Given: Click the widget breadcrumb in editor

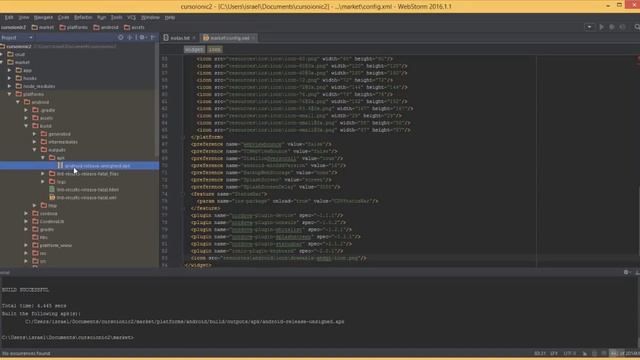Looking at the screenshot, I should tap(194, 49).
